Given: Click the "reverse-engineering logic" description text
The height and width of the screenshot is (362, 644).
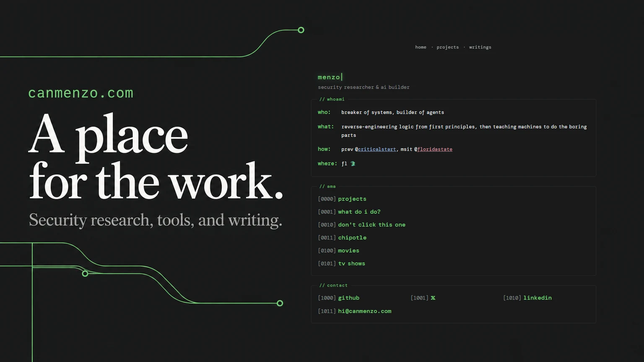Looking at the screenshot, I should [x=464, y=131].
